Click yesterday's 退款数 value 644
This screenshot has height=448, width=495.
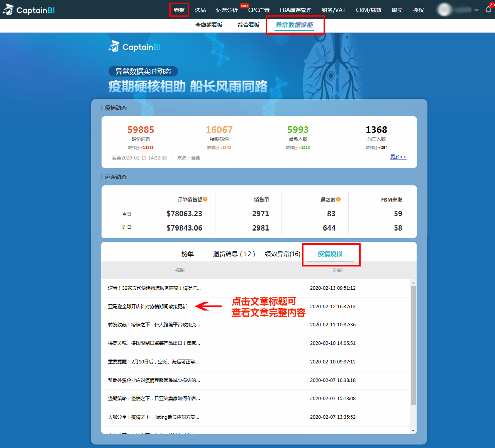pyautogui.click(x=329, y=228)
